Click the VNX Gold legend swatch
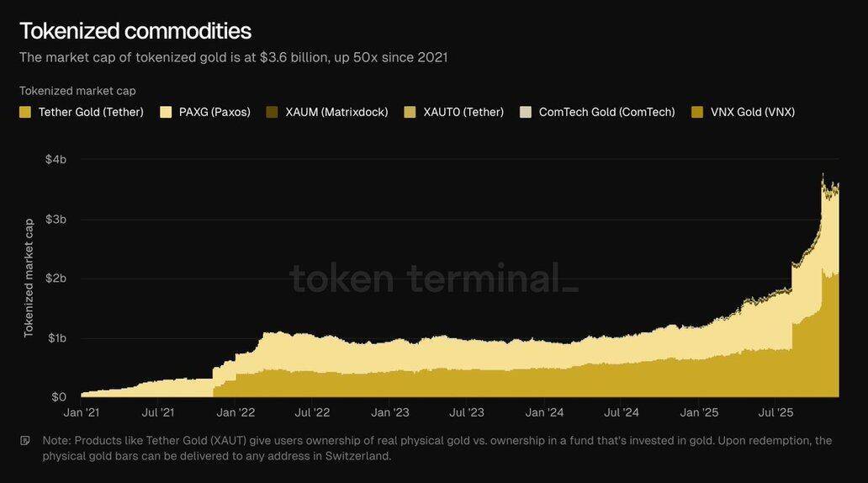 click(x=696, y=112)
